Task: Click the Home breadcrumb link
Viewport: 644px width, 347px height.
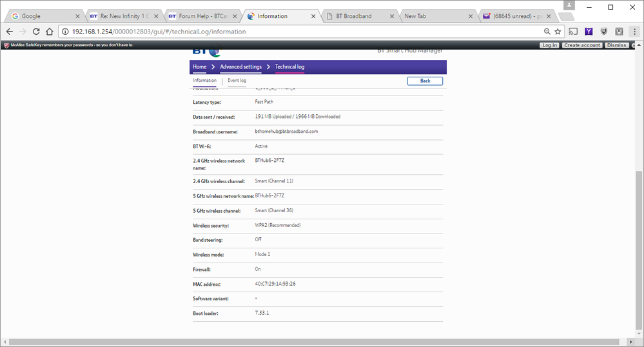Action: [200, 66]
